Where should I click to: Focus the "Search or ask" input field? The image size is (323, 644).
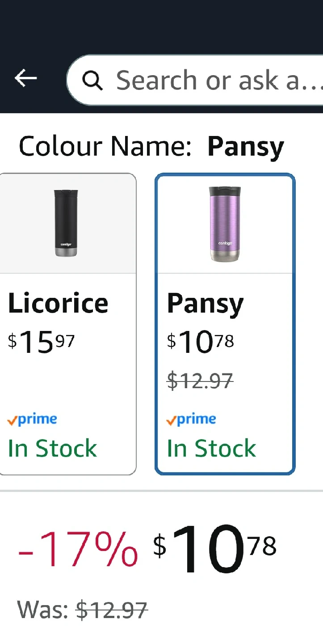pyautogui.click(x=214, y=80)
